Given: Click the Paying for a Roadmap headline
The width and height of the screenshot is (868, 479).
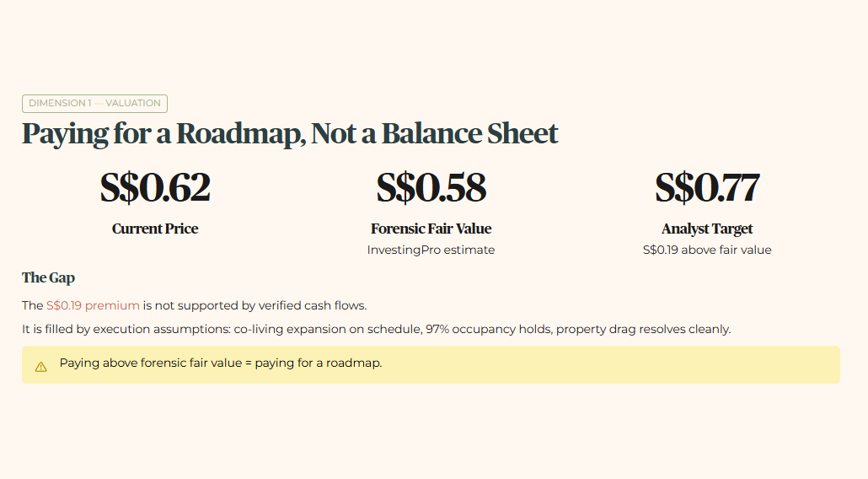Looking at the screenshot, I should click(x=290, y=133).
